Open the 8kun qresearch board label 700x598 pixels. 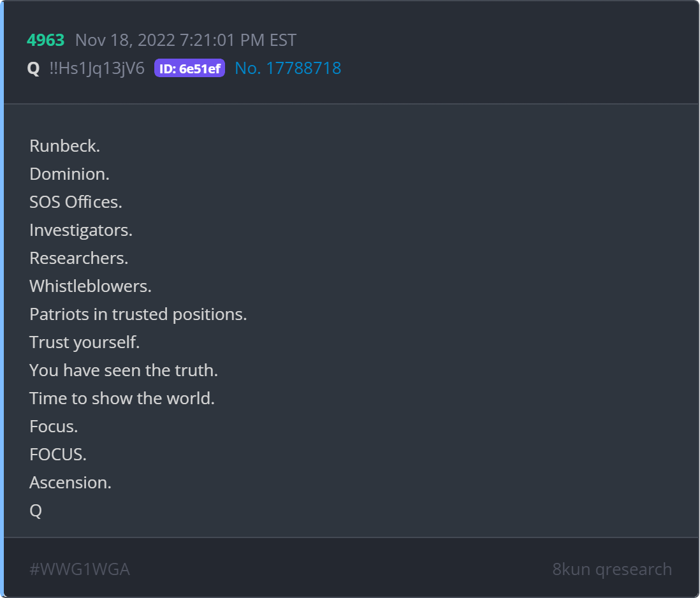click(612, 569)
